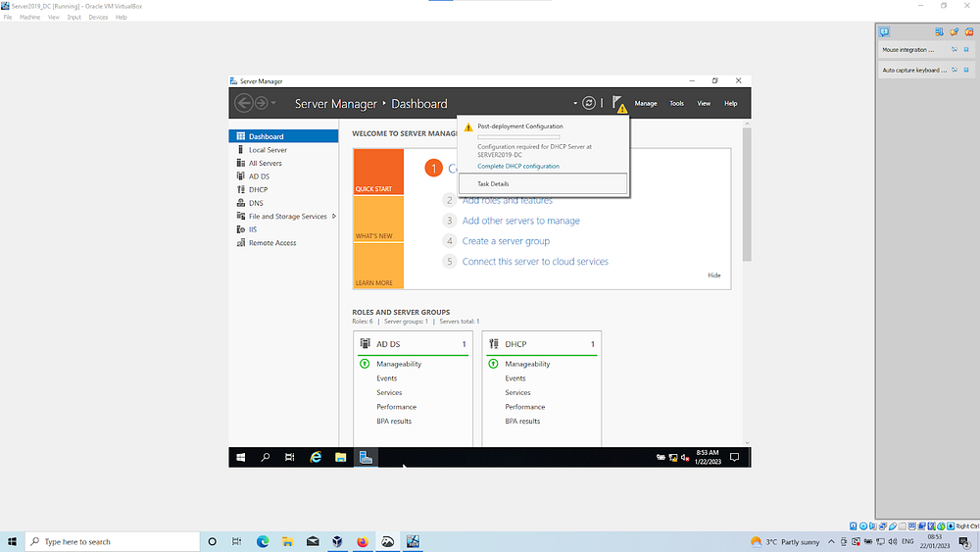Open the navigation history dropdown arrow
The image size is (980, 552).
point(273,103)
